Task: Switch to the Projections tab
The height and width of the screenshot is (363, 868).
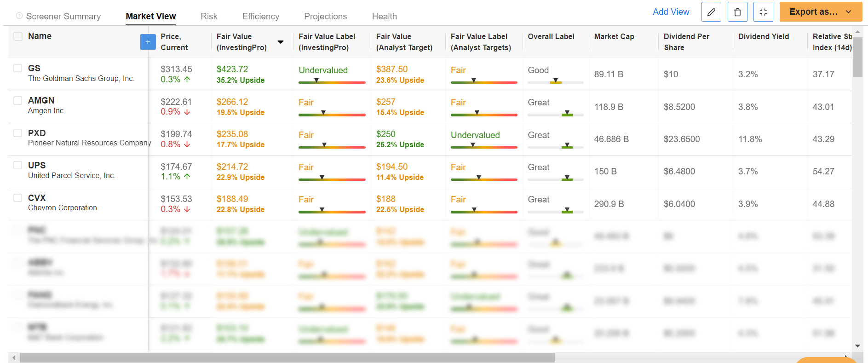Action: (326, 16)
